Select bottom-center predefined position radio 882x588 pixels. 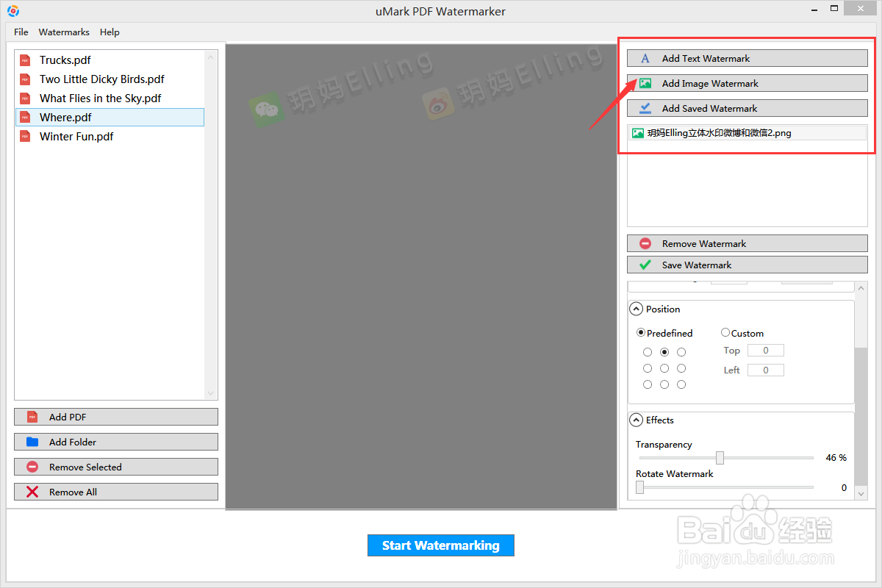[x=664, y=384]
